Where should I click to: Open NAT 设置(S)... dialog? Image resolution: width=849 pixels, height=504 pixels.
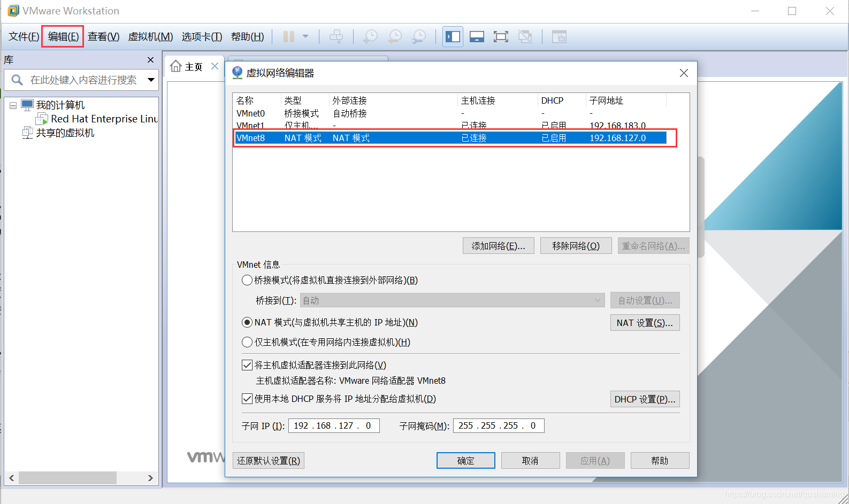pyautogui.click(x=645, y=323)
